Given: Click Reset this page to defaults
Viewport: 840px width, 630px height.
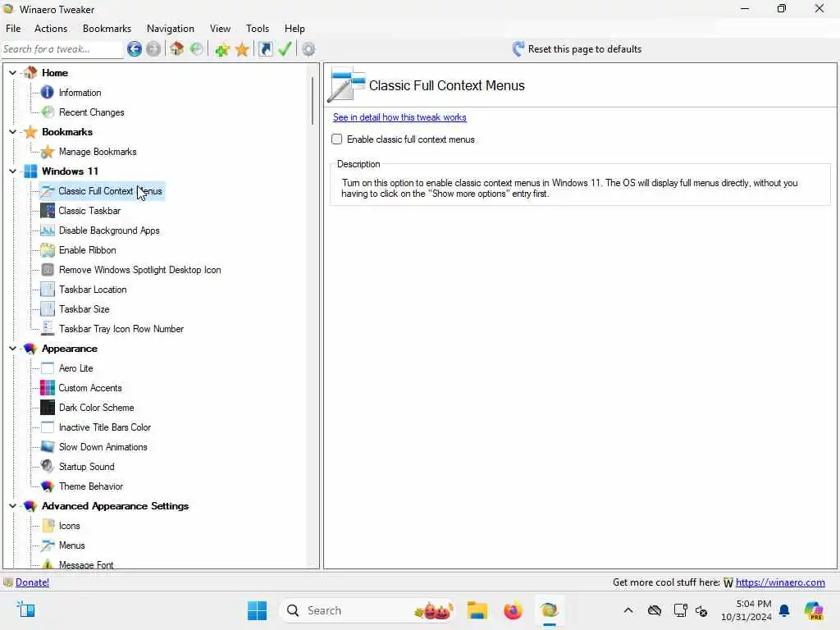Looking at the screenshot, I should (577, 49).
